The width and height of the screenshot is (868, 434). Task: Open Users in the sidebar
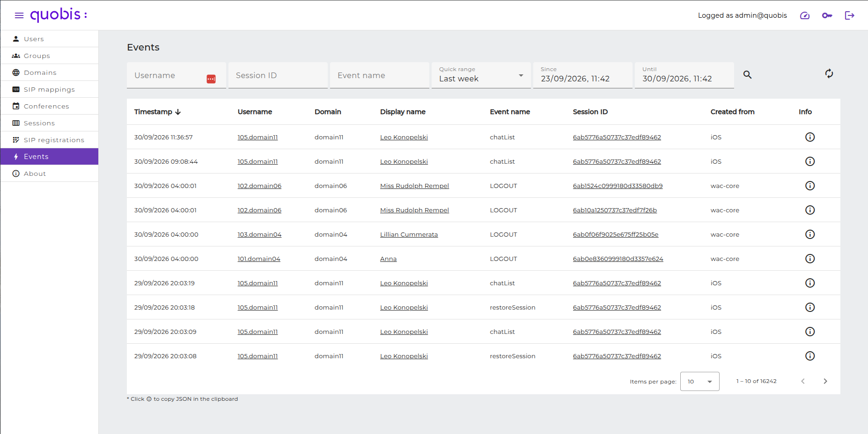49,39
